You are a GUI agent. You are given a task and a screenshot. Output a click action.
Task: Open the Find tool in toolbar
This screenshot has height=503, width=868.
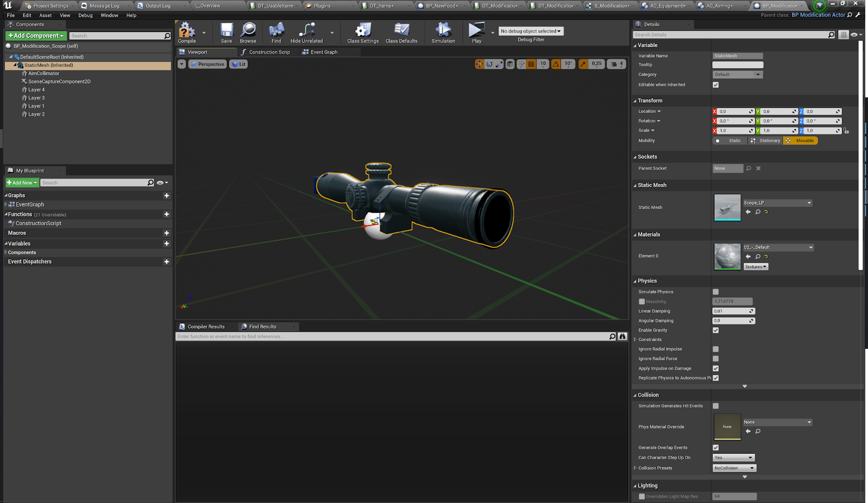(x=276, y=33)
